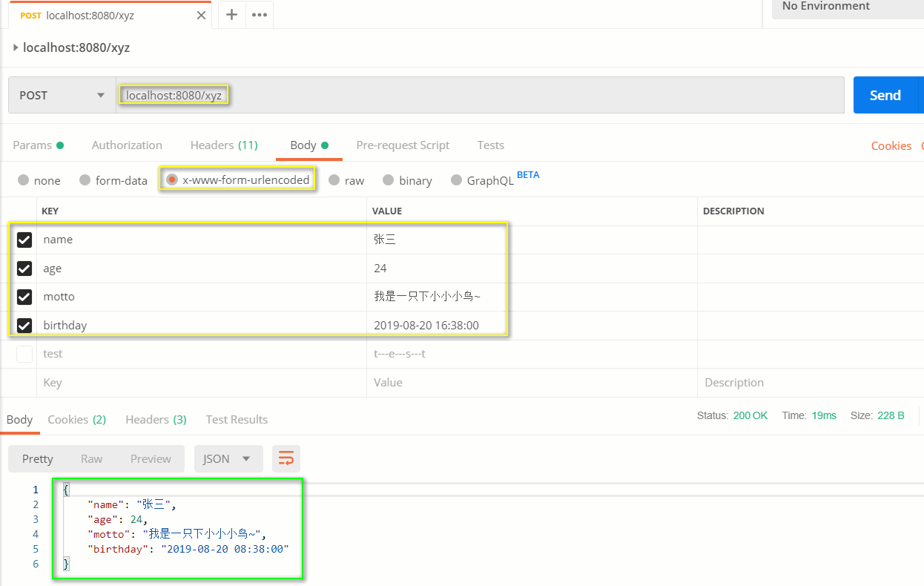Click the ellipsis icon next to the tabs
Viewport: 924px width, 586px height.
258,14
